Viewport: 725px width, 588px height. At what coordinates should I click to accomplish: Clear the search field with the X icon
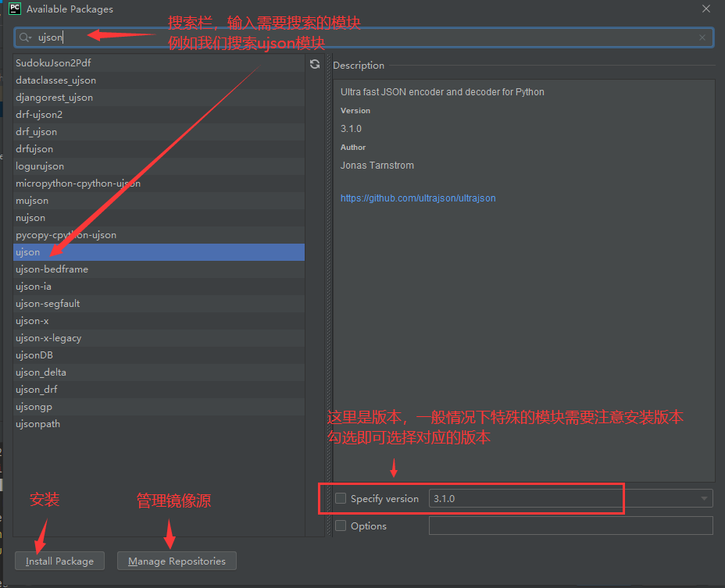point(702,37)
